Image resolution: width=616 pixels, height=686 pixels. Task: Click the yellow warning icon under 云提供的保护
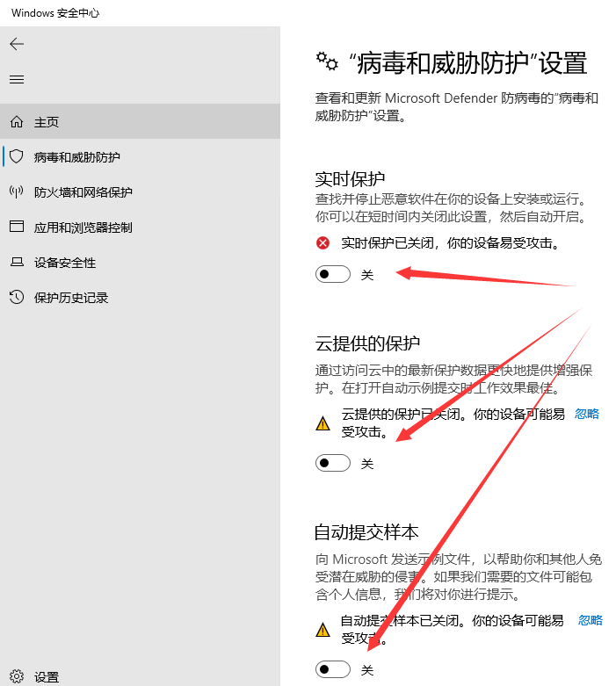click(323, 423)
